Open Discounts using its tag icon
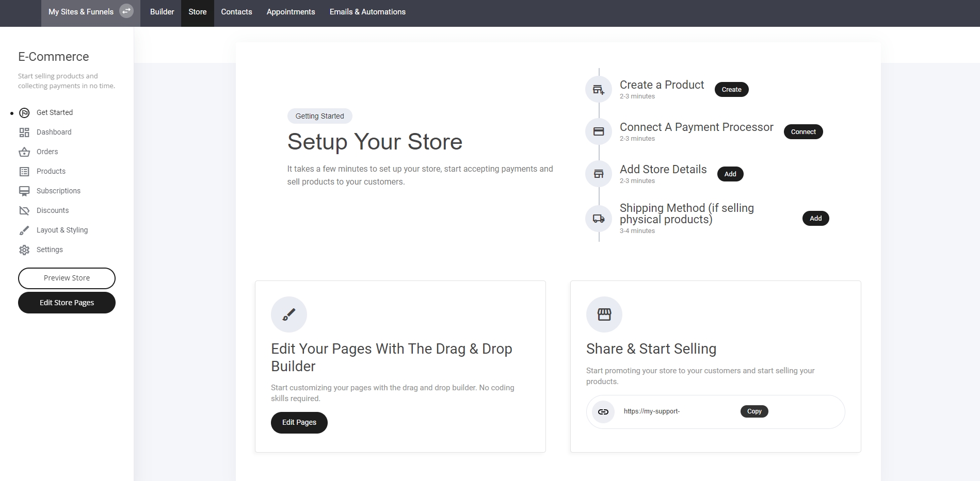Screen dimensions: 980x481 24,211
